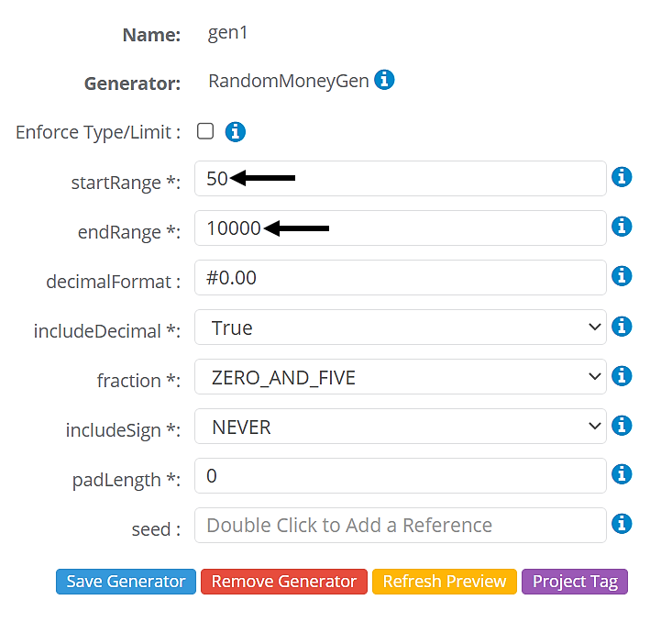Click the 'includeSign *:' label

pos(124,430)
